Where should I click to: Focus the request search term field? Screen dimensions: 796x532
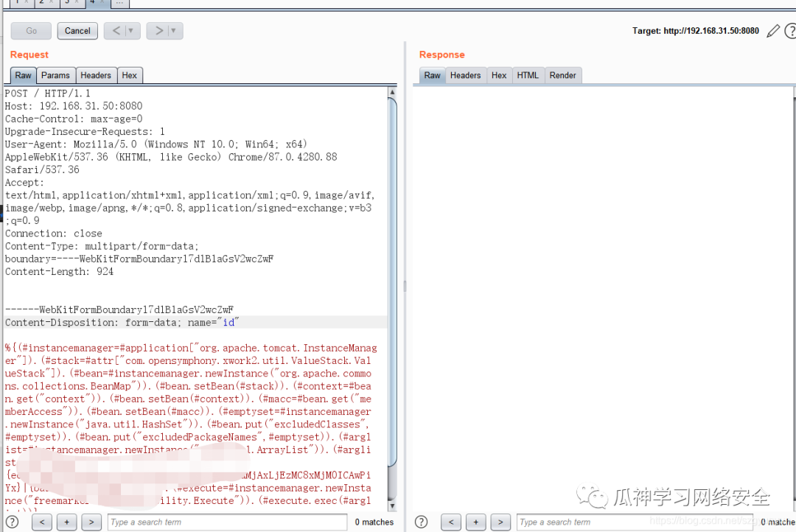227,522
